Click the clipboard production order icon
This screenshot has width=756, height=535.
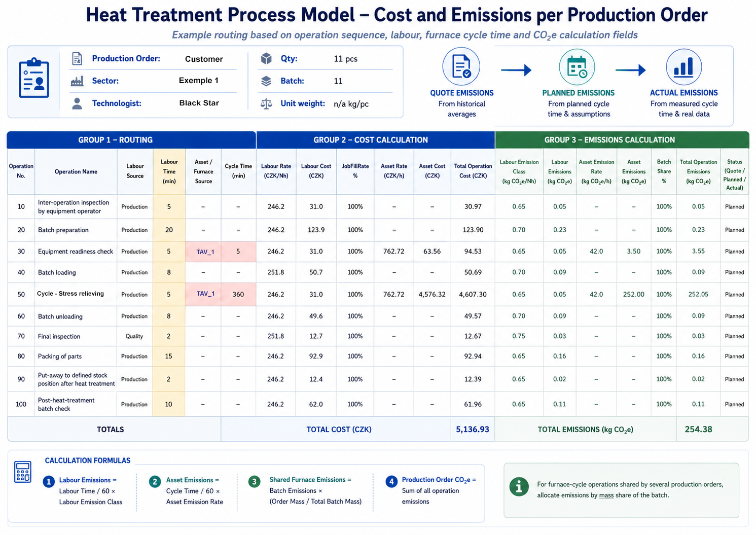click(34, 78)
